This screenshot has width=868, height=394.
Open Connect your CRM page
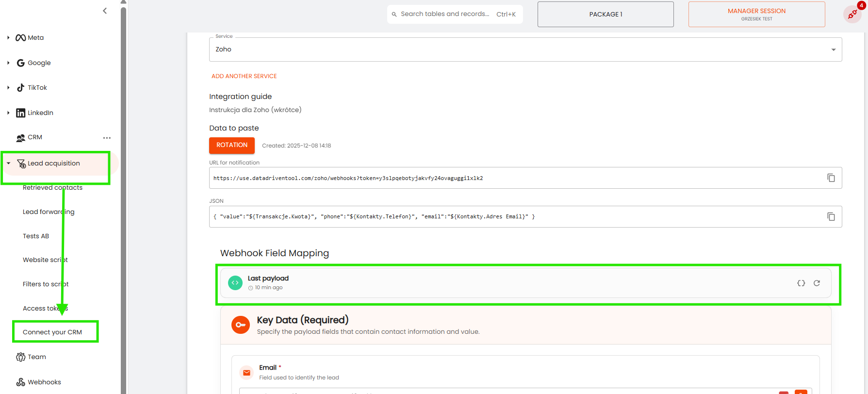pyautogui.click(x=52, y=332)
